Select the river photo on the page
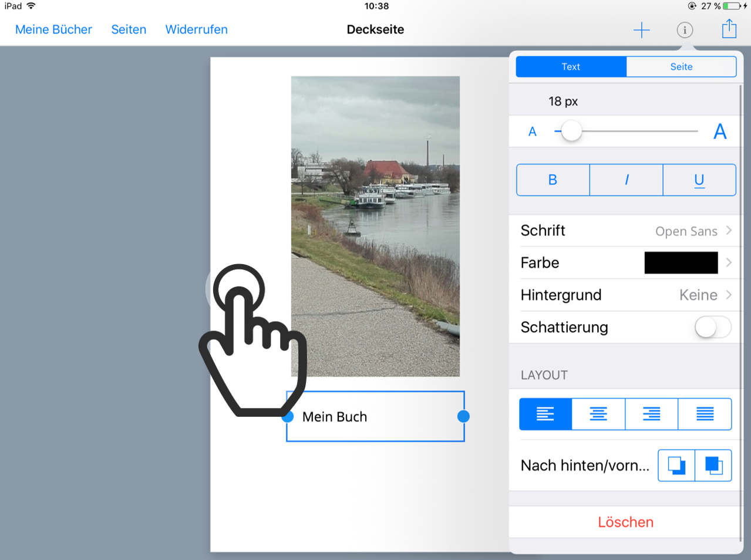The image size is (751, 560). click(375, 226)
